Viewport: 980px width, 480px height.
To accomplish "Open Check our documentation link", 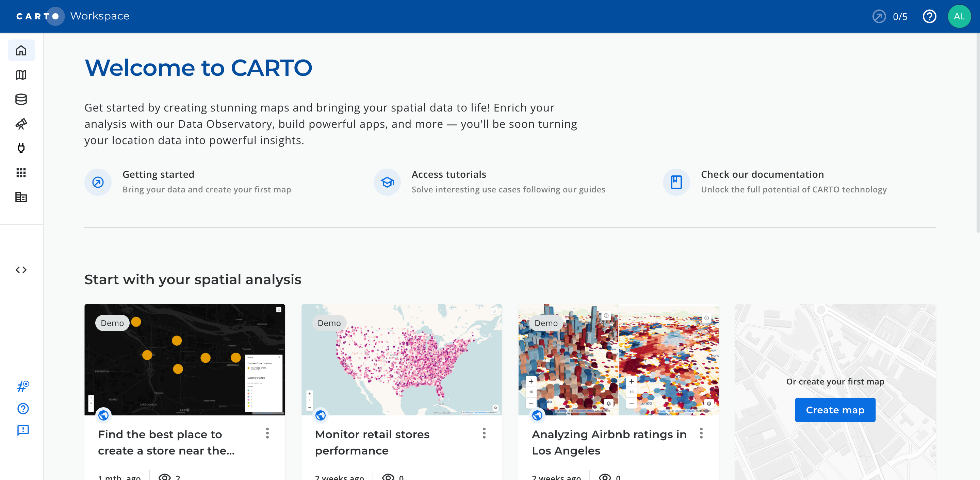I will pos(762,174).
